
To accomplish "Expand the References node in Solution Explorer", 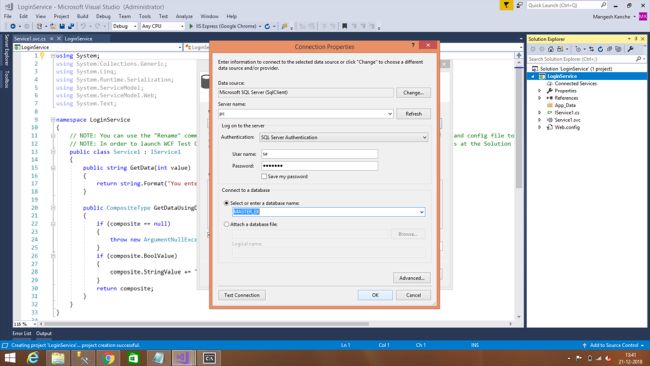I will (x=540, y=98).
